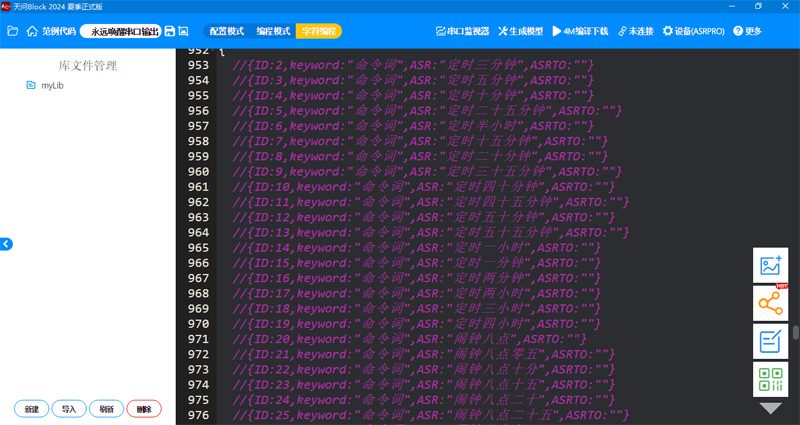Click the 未连接 connection status icon
This screenshot has height=425, width=800.
pos(636,31)
